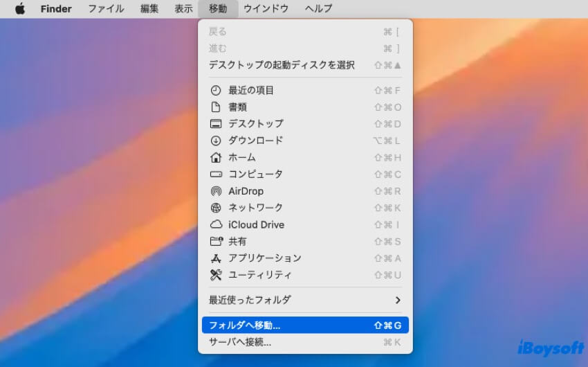Screen dimensions: 588x367
Task: Click the 共有 label
Action: pos(237,241)
